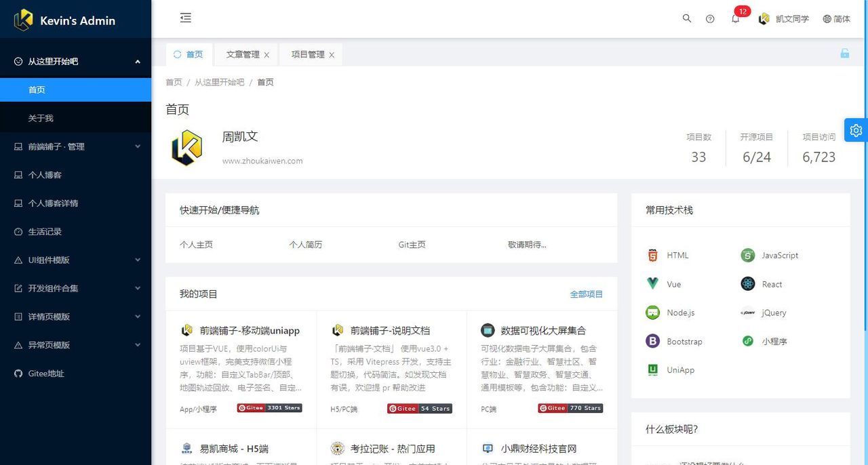Collapse the 从这里开始吧 section
Image resolution: width=868 pixels, height=465 pixels.
tap(75, 61)
